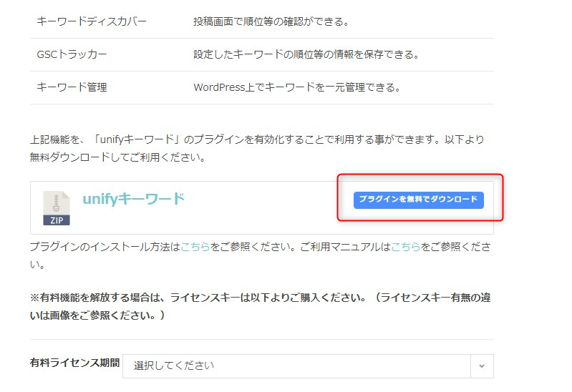Open こちら link for ご利用マニュアル

[406, 247]
